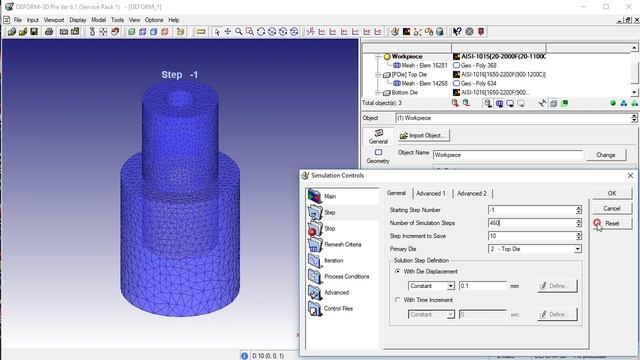This screenshot has height=360, width=640.
Task: Click the green shaded view cube icon
Action: pos(131,31)
